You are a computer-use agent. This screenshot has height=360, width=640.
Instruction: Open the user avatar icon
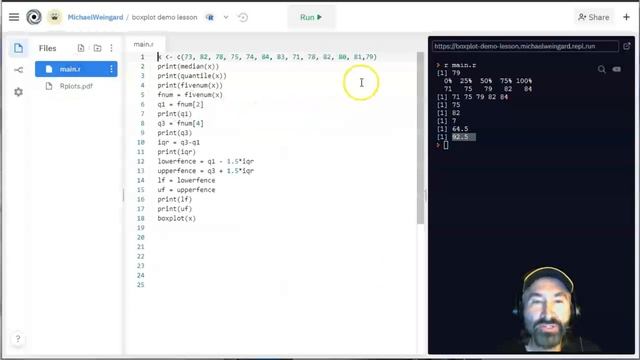(x=54, y=17)
